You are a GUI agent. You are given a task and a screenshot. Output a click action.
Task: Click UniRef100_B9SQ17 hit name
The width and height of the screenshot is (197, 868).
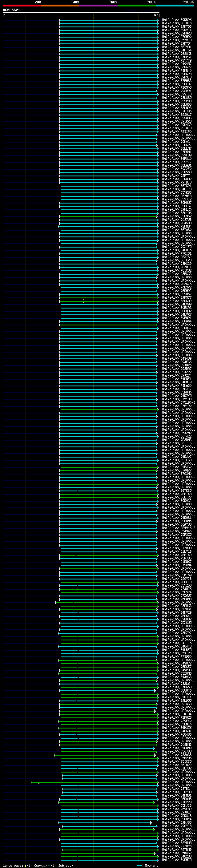click(x=177, y=115)
